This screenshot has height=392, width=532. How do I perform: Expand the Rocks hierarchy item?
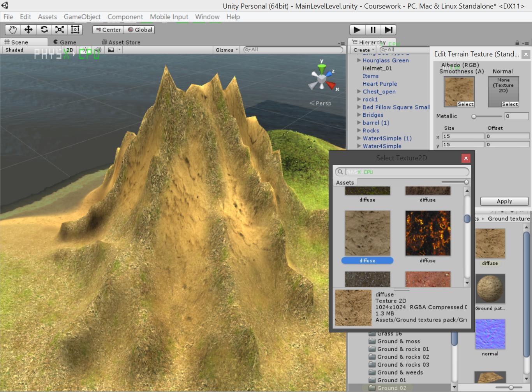(x=359, y=130)
